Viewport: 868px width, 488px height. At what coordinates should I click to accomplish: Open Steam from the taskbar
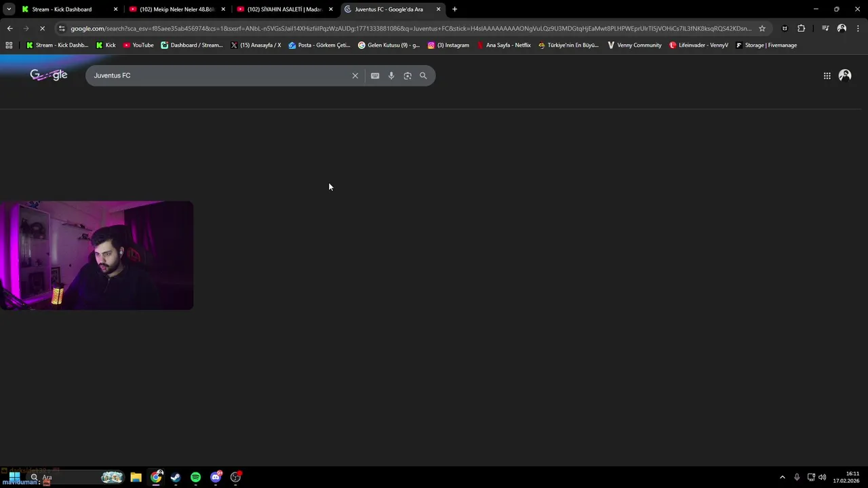[176, 477]
